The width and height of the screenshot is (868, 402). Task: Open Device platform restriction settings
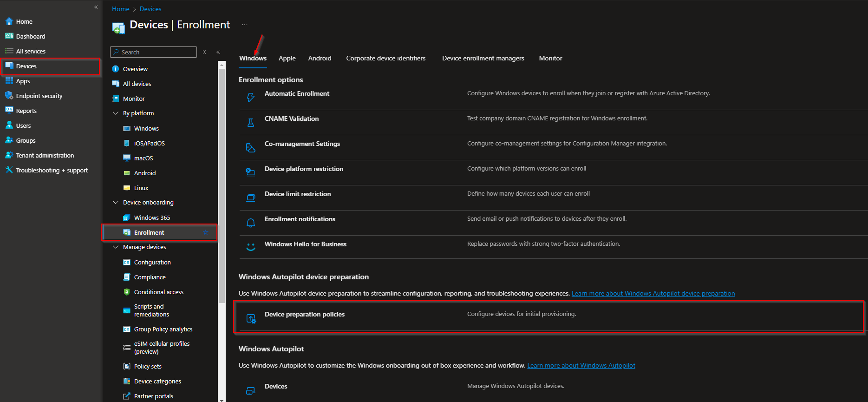click(304, 169)
